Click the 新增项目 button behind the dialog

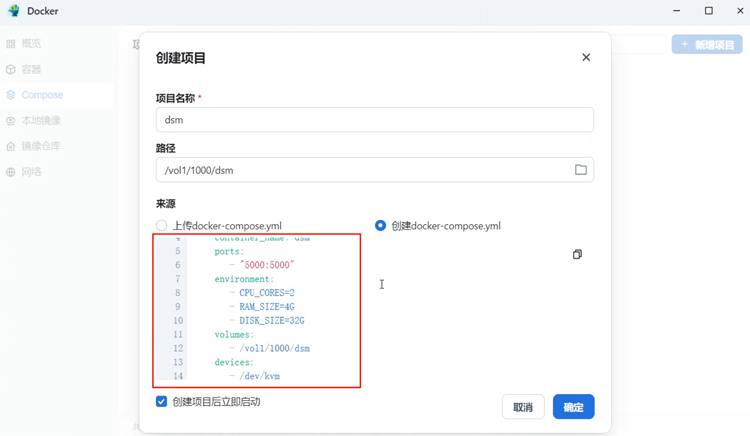click(x=707, y=44)
